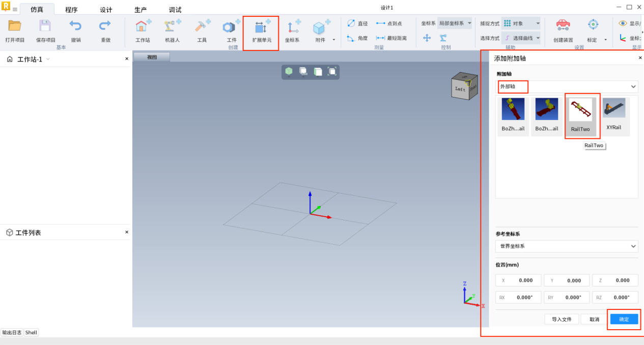Click the X position input field
This screenshot has width=644, height=345.
(x=519, y=280)
